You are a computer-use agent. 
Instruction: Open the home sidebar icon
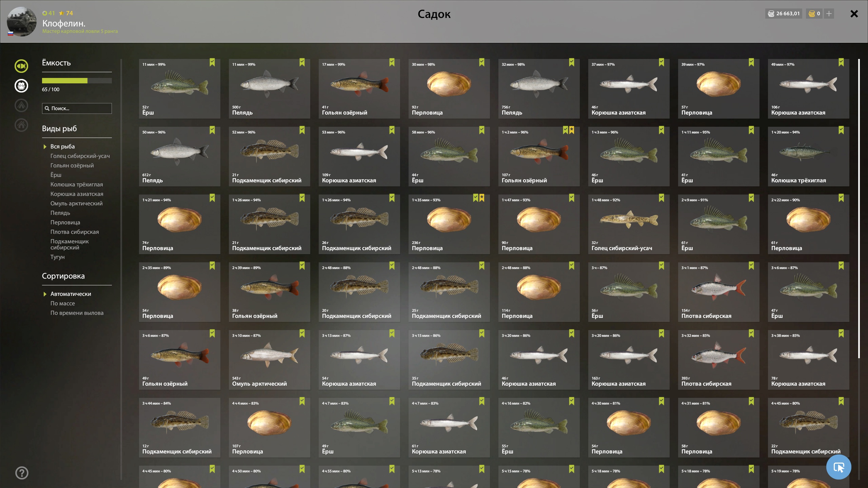[21, 125]
